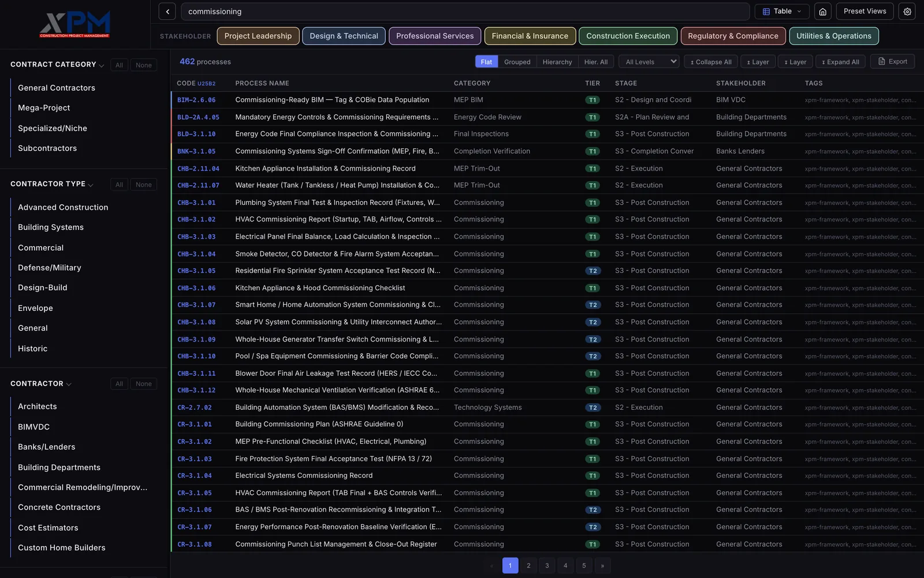Filter by Defense/Military contractor type
This screenshot has width=924, height=578.
click(50, 268)
